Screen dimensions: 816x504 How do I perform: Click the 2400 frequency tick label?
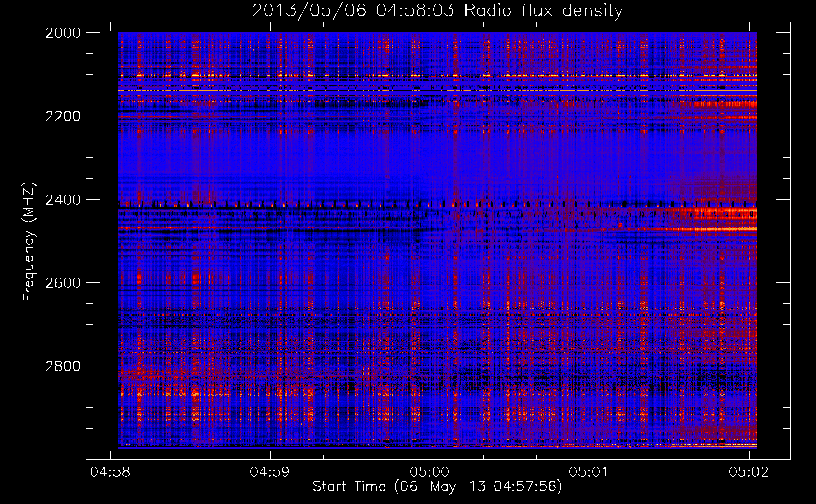pyautogui.click(x=63, y=200)
